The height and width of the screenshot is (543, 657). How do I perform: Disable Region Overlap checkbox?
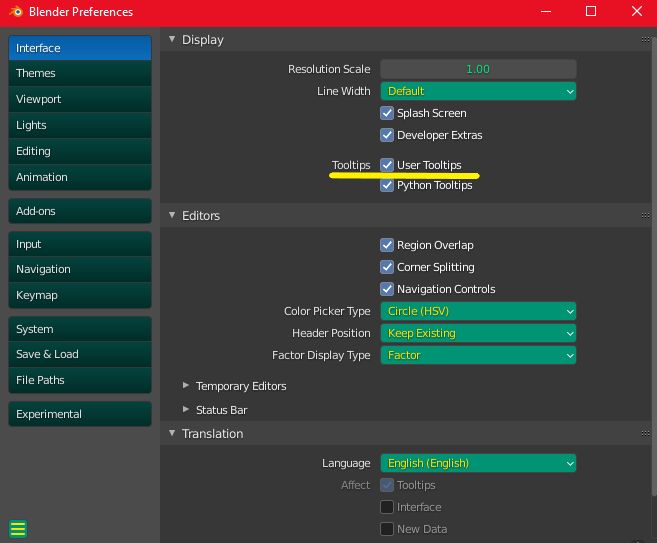pos(387,245)
